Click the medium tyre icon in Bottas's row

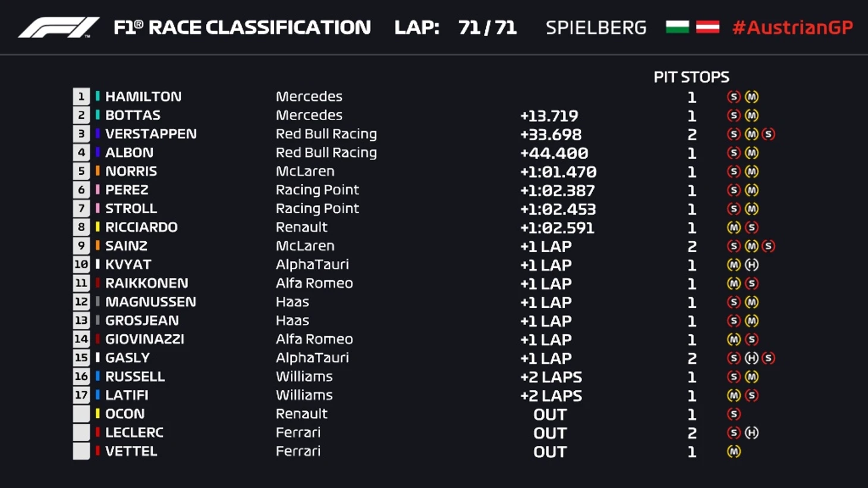751,116
